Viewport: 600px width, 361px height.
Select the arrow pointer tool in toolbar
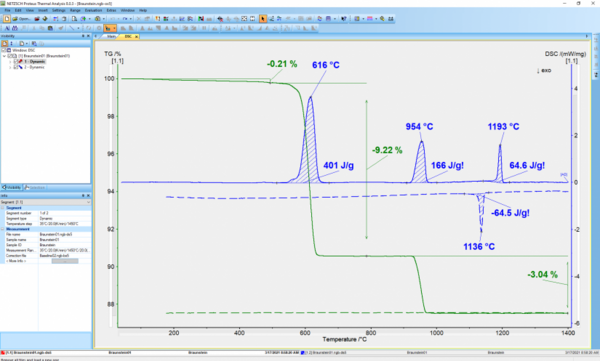pyautogui.click(x=263, y=18)
